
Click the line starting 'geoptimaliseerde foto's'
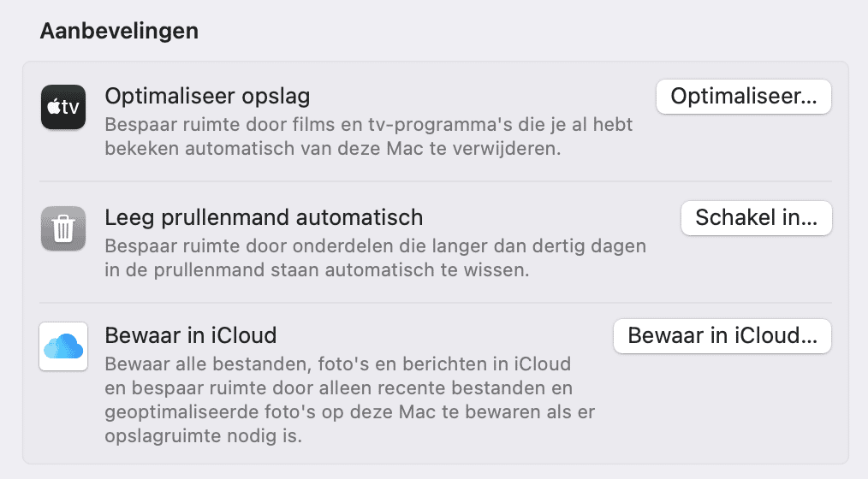[x=349, y=412]
